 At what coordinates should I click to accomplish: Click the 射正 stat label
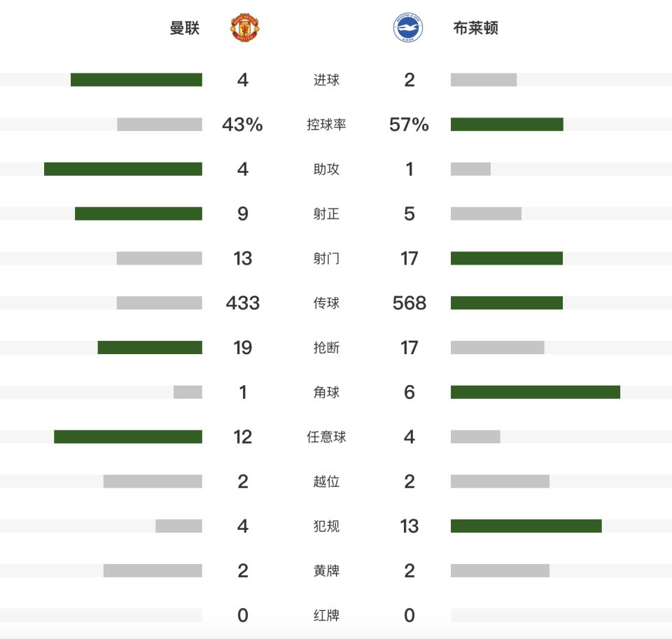(x=326, y=214)
